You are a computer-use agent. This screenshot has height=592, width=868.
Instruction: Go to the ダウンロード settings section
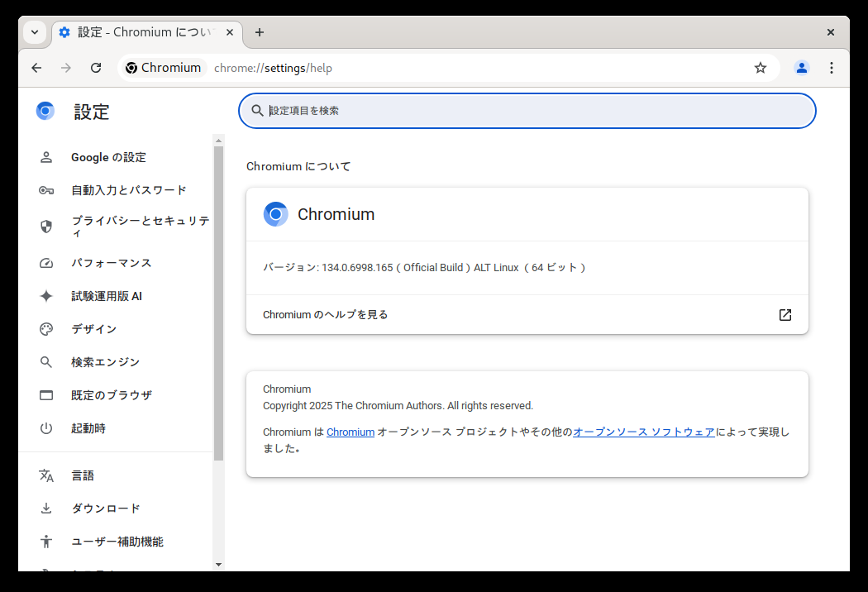(x=106, y=508)
